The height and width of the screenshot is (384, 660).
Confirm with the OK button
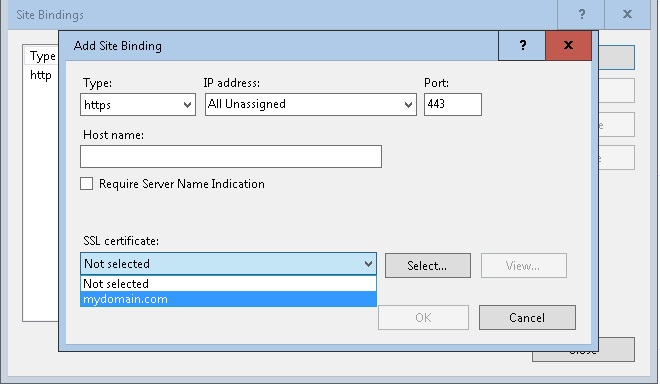click(423, 317)
